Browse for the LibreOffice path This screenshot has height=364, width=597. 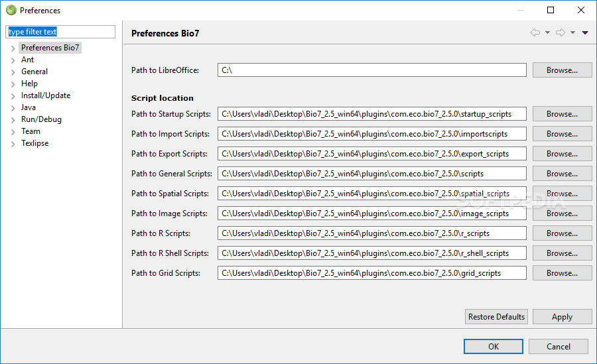tap(562, 70)
